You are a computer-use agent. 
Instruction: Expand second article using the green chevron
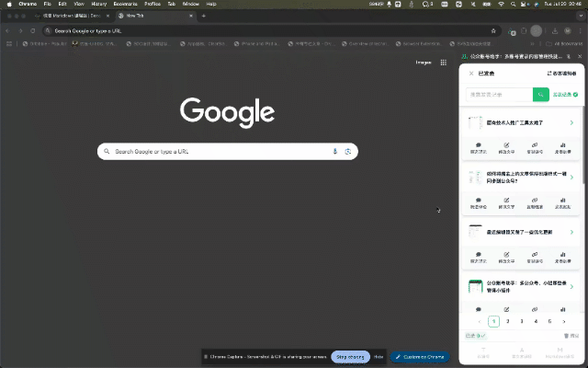571,178
